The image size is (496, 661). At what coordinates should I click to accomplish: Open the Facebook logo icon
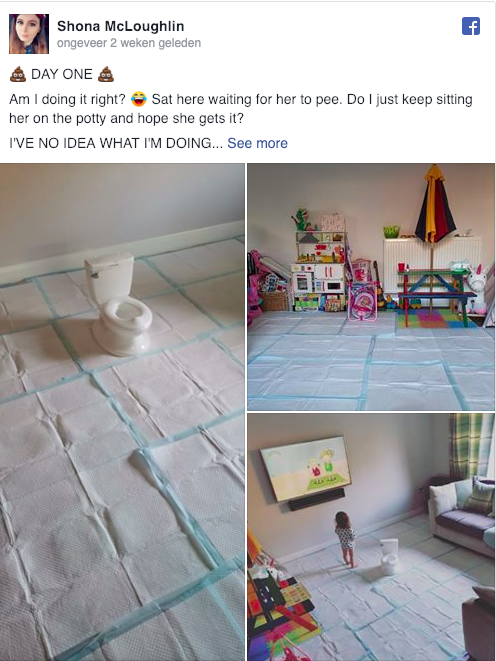471,26
